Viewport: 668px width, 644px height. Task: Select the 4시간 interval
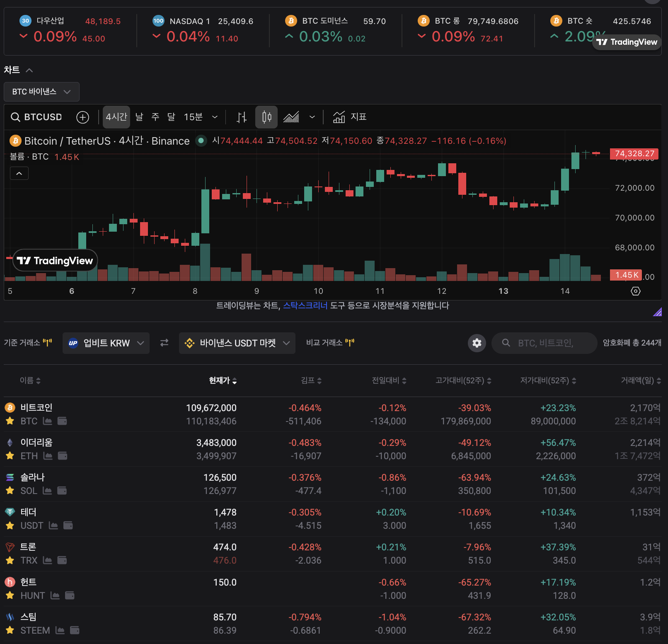(116, 117)
